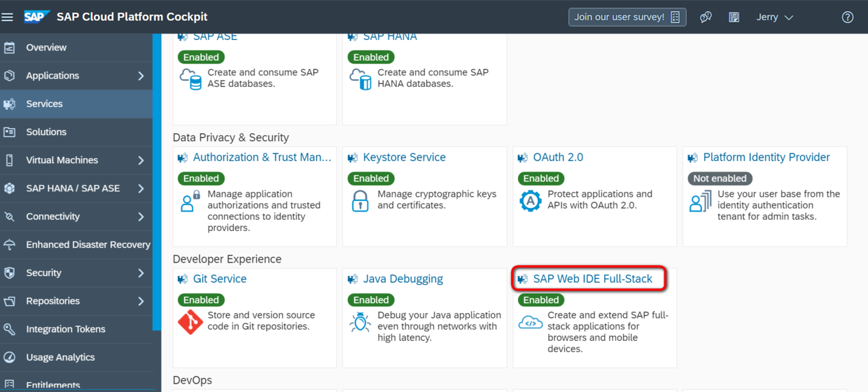Expand the Connectivity navigation chevron
Image resolution: width=868 pixels, height=392 pixels.
141,216
